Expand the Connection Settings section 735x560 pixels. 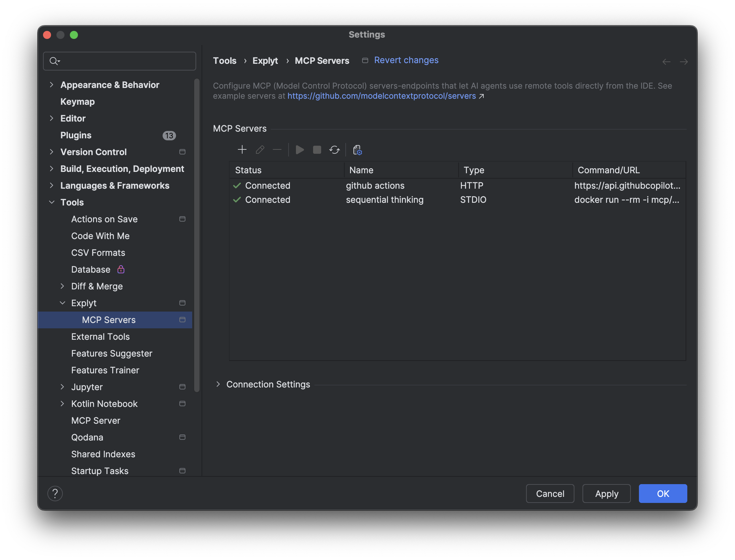pos(218,384)
